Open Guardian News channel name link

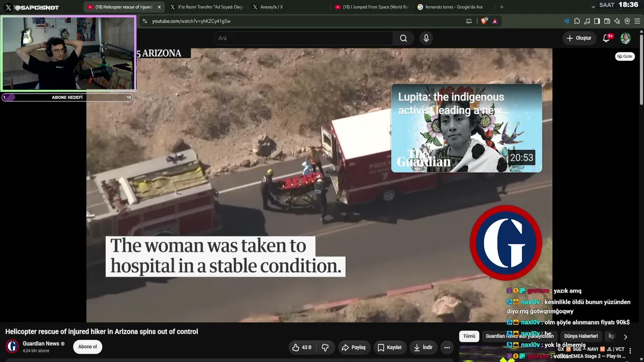(x=41, y=343)
